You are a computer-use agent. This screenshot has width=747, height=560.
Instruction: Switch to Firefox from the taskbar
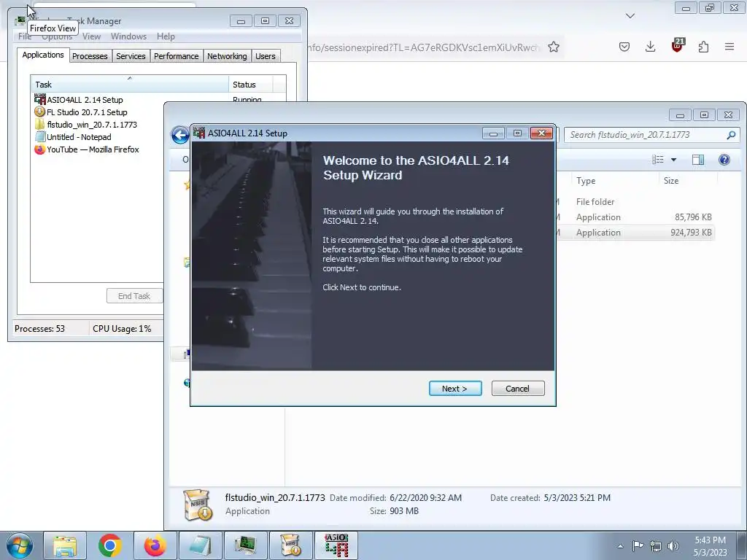coord(155,545)
